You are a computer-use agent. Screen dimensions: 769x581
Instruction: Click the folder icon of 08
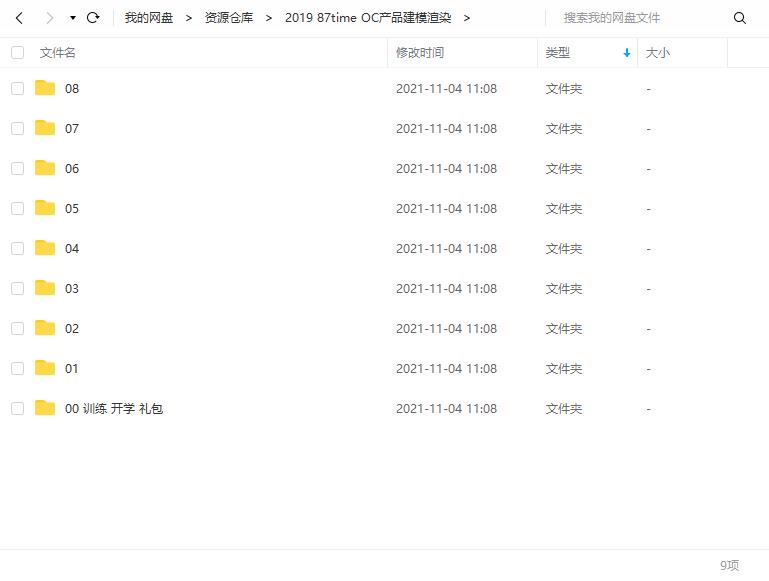[45, 88]
